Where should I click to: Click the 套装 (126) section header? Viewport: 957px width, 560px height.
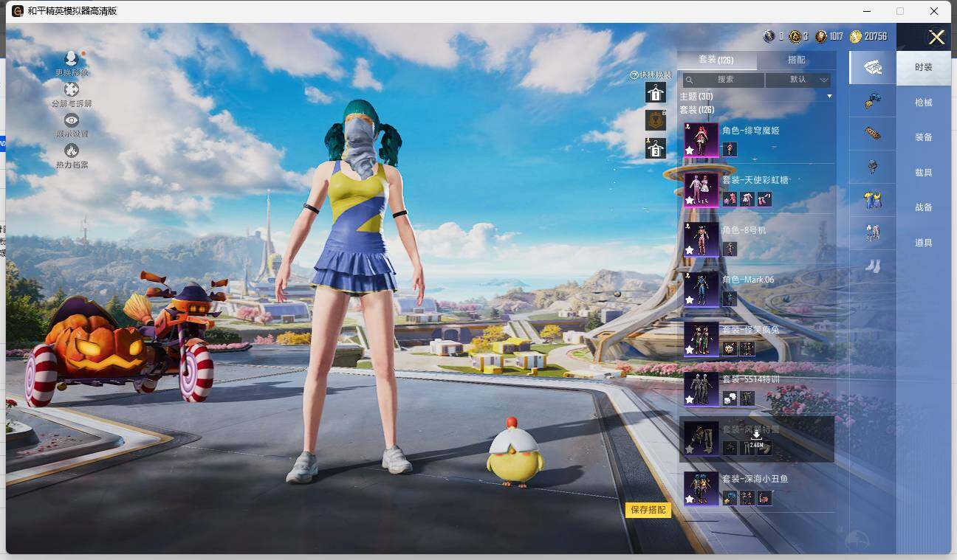click(697, 110)
